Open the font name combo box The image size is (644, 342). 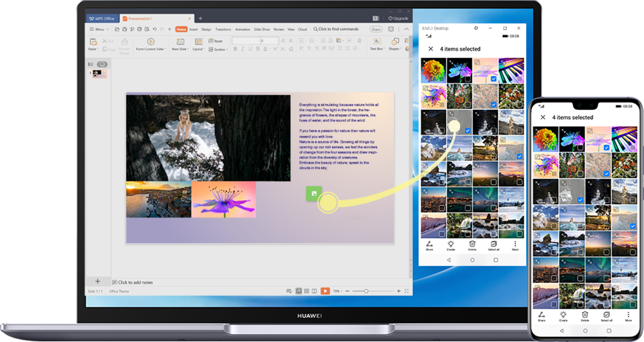click(x=246, y=41)
